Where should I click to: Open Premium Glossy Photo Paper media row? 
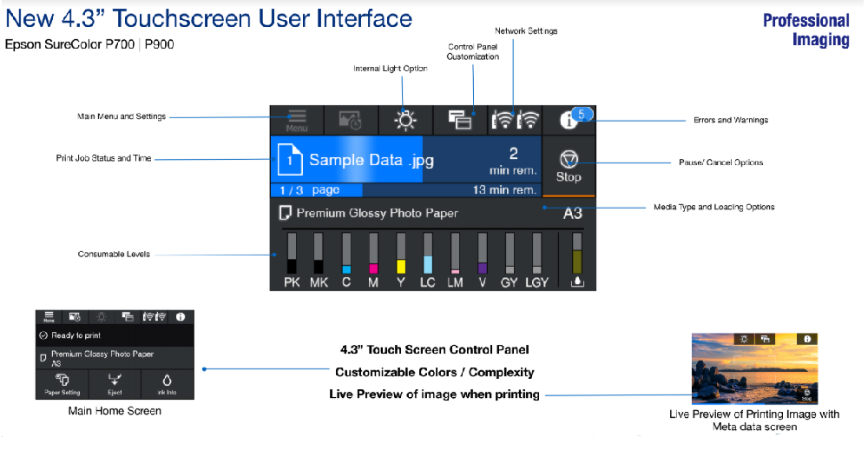click(x=432, y=213)
